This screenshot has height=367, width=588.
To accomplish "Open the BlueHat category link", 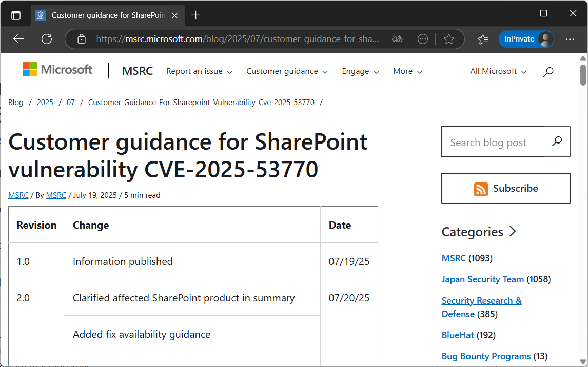I will coord(458,335).
